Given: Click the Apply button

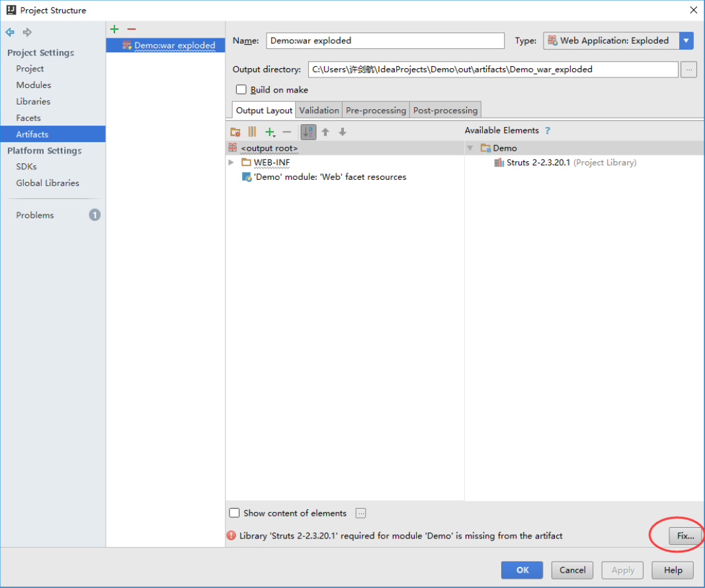Looking at the screenshot, I should pos(622,570).
